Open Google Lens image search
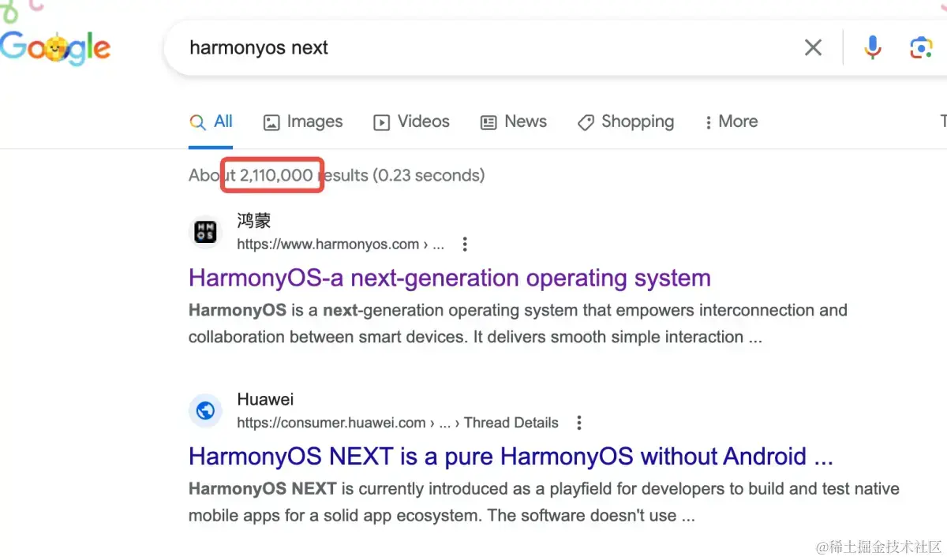The height and width of the screenshot is (560, 947). [921, 48]
